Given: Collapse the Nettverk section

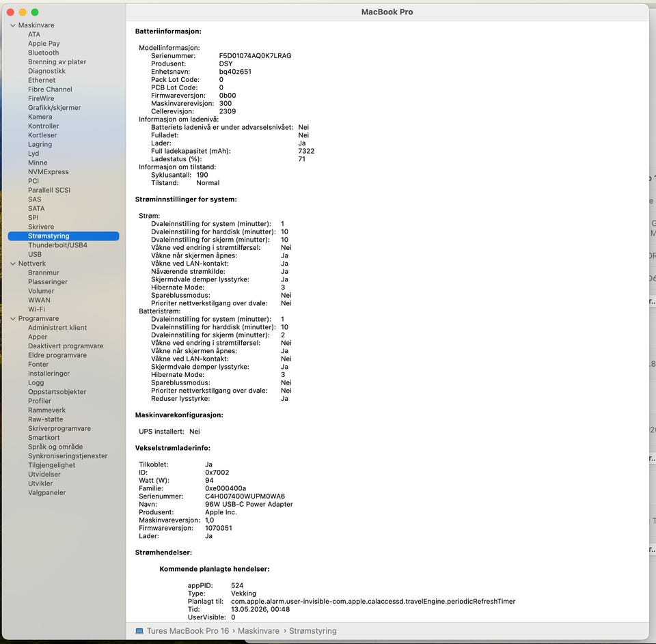Looking at the screenshot, I should pyautogui.click(x=13, y=264).
